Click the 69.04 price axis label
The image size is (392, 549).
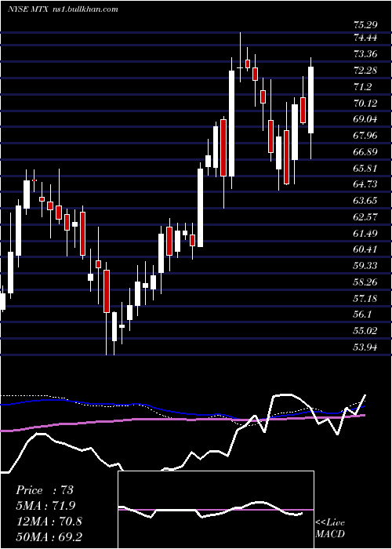click(x=365, y=119)
